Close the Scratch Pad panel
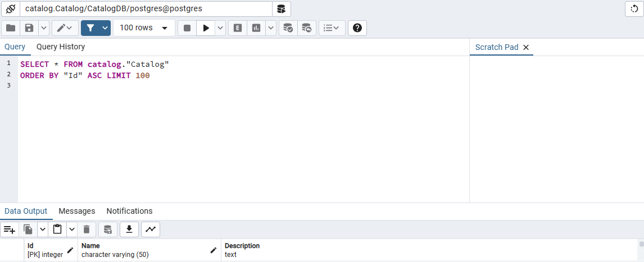644x262 pixels. pos(526,48)
